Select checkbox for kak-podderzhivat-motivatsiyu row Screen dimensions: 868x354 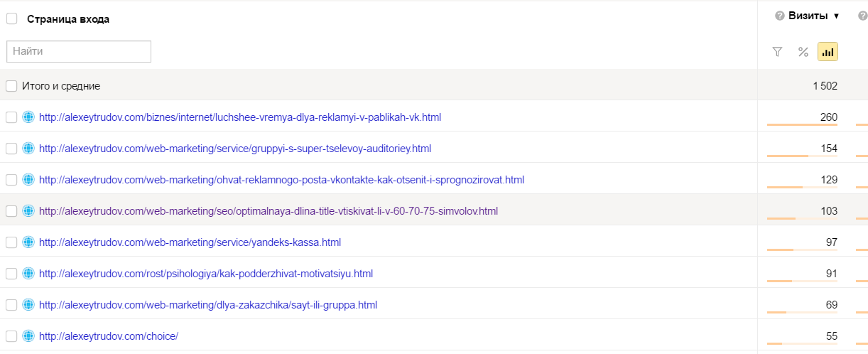click(x=11, y=274)
